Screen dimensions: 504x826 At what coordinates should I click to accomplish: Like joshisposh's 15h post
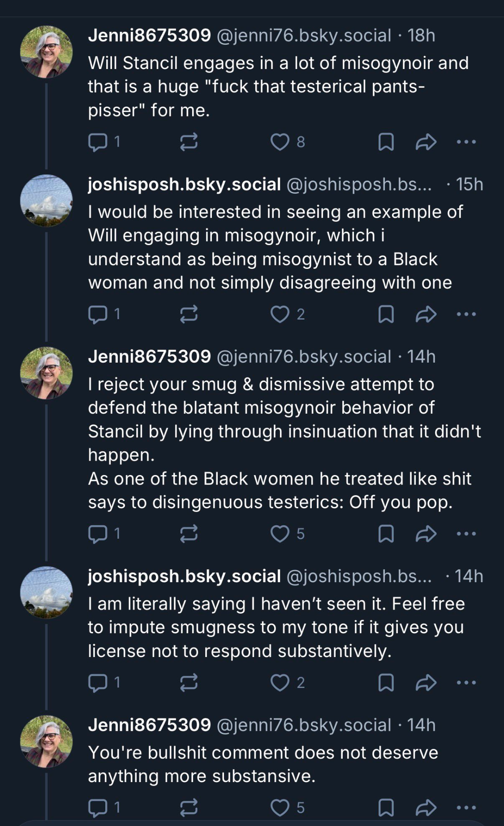click(x=280, y=314)
